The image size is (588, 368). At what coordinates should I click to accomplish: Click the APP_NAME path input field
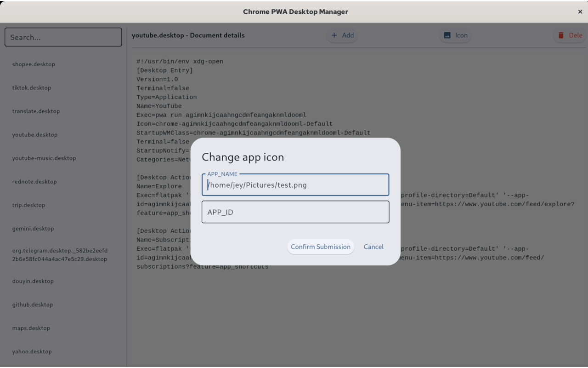(x=295, y=185)
